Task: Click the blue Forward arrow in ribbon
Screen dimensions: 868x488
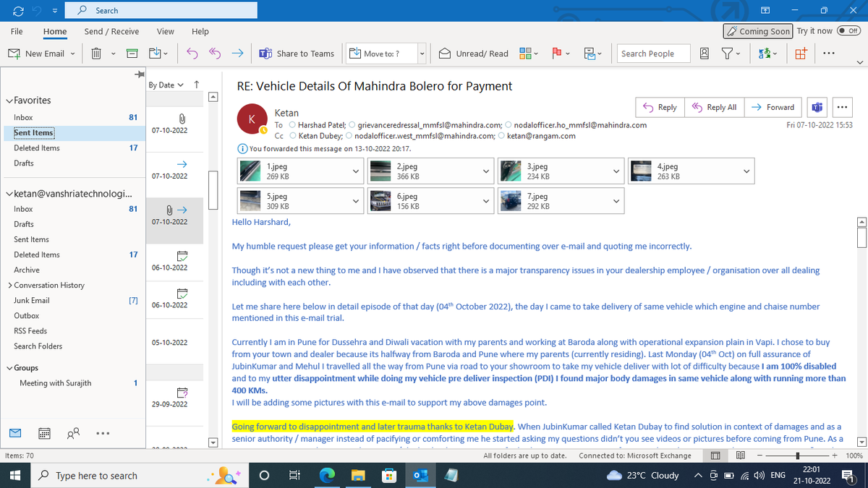Action: point(237,53)
